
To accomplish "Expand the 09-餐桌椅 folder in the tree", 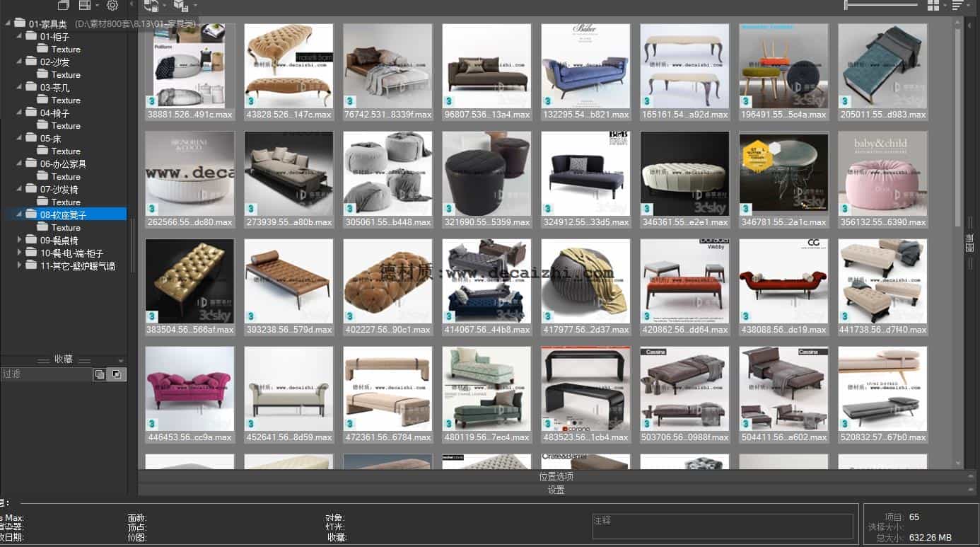I will pos(20,240).
